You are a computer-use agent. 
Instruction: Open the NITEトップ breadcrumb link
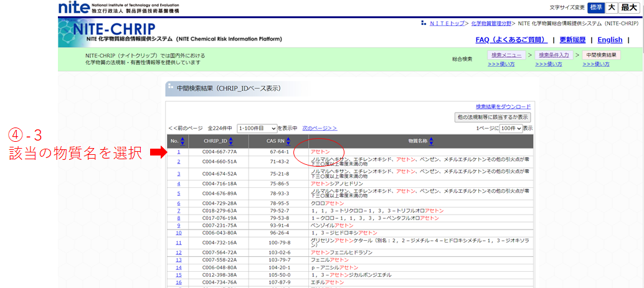tap(447, 24)
